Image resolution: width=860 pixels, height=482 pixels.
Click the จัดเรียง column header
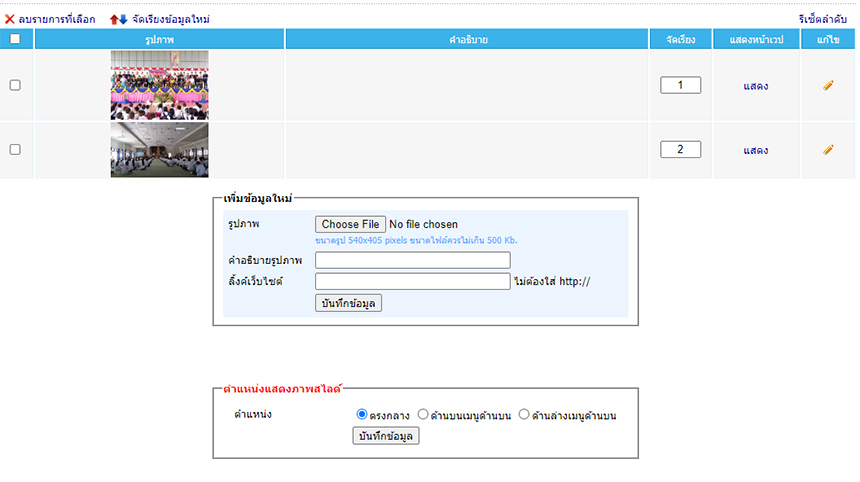point(681,39)
